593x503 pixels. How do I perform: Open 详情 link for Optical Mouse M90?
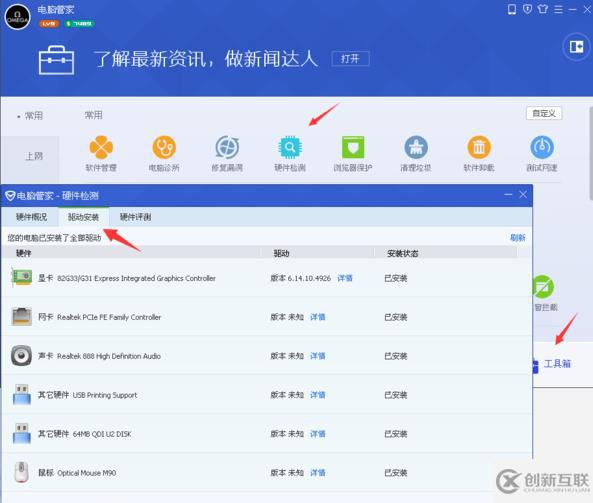coord(318,473)
